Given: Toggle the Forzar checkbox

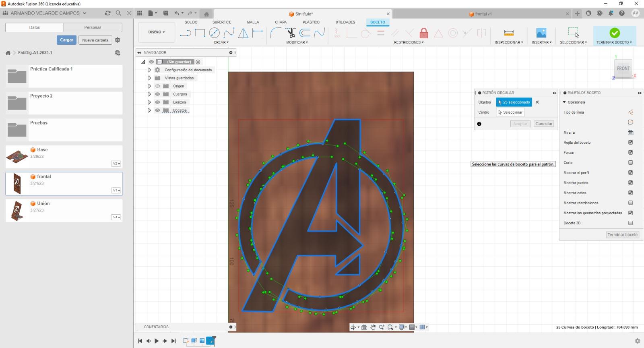Looking at the screenshot, I should 631,153.
